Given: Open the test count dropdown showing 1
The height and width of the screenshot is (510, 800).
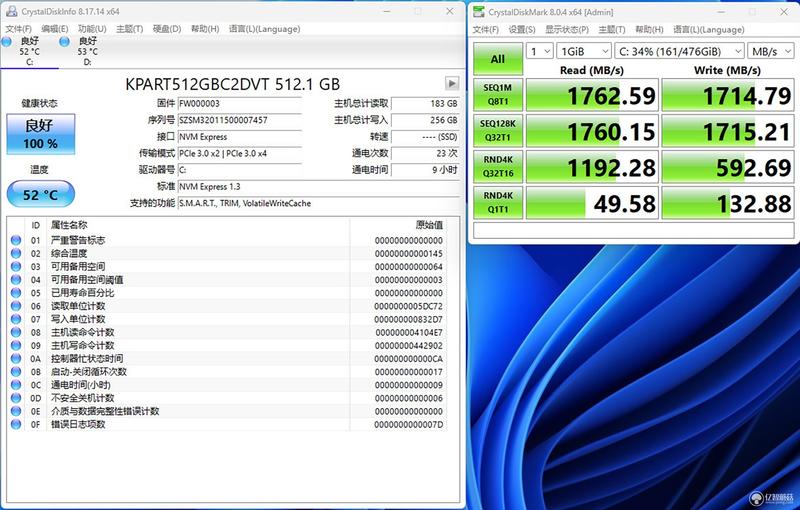Looking at the screenshot, I should coord(539,51).
